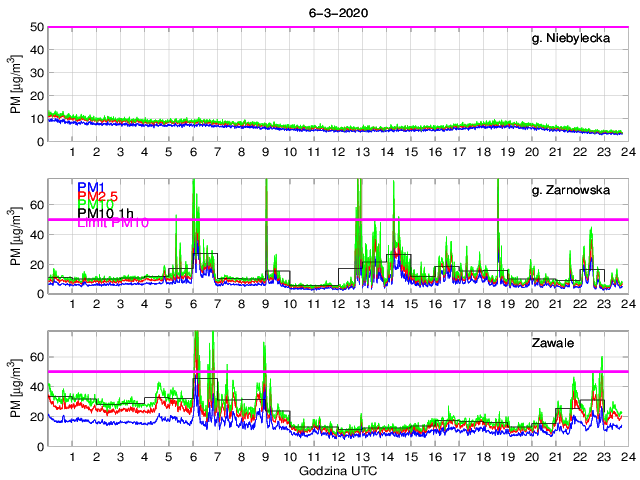Click hour 12 tick below the top plot

pyautogui.click(x=338, y=151)
